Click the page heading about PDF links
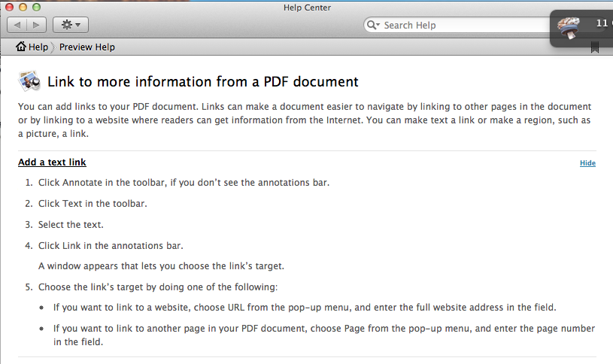 click(203, 82)
